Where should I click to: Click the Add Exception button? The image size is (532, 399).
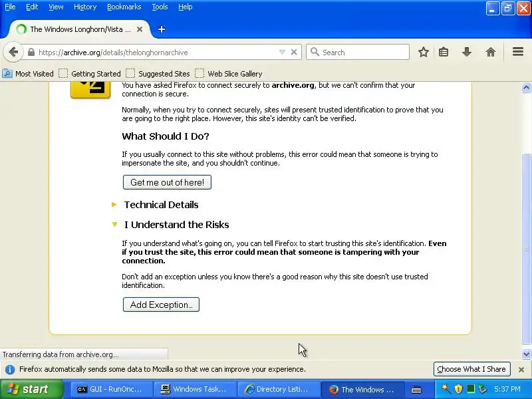click(161, 305)
